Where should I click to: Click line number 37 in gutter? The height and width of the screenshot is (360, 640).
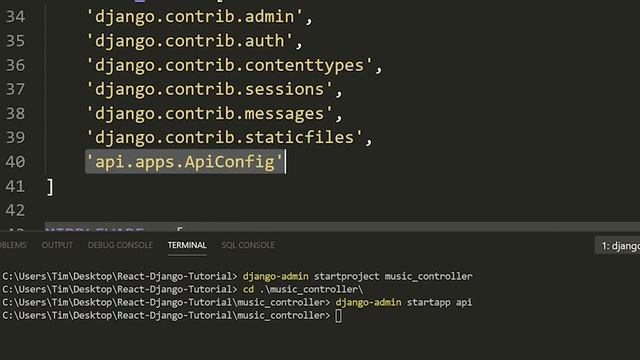[16, 89]
